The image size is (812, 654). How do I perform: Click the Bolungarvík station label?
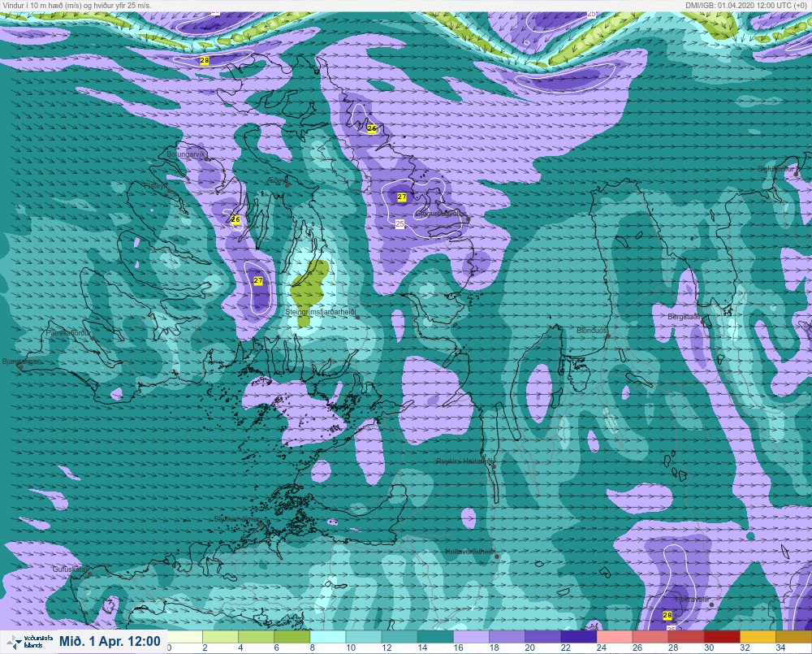(x=186, y=154)
